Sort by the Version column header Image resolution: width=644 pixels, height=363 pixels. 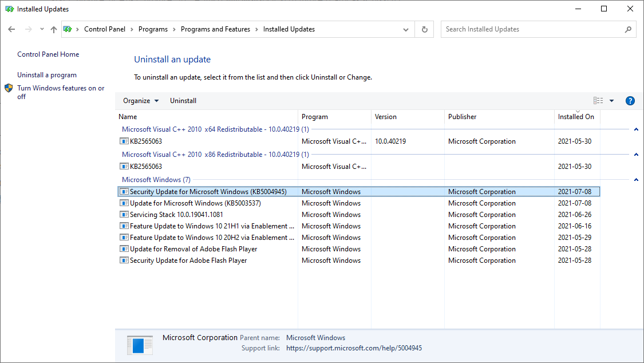(408, 117)
